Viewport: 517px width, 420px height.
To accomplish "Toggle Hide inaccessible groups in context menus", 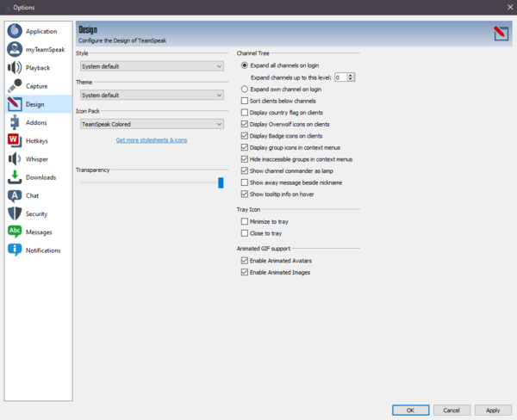I will pos(245,159).
